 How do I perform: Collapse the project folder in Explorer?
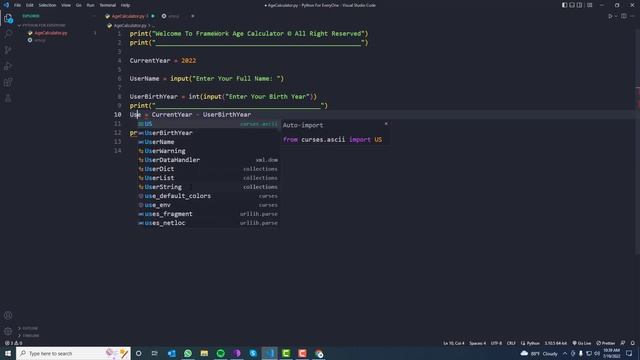click(x=42, y=25)
